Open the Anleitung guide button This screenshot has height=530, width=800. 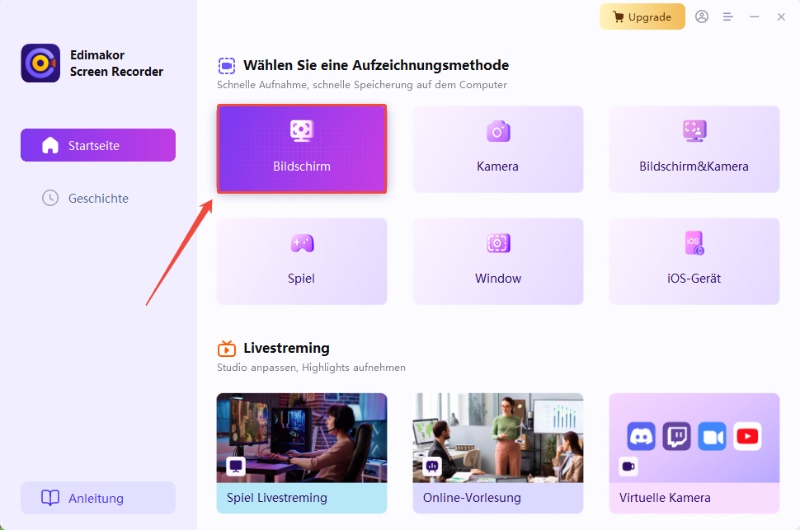(98, 498)
